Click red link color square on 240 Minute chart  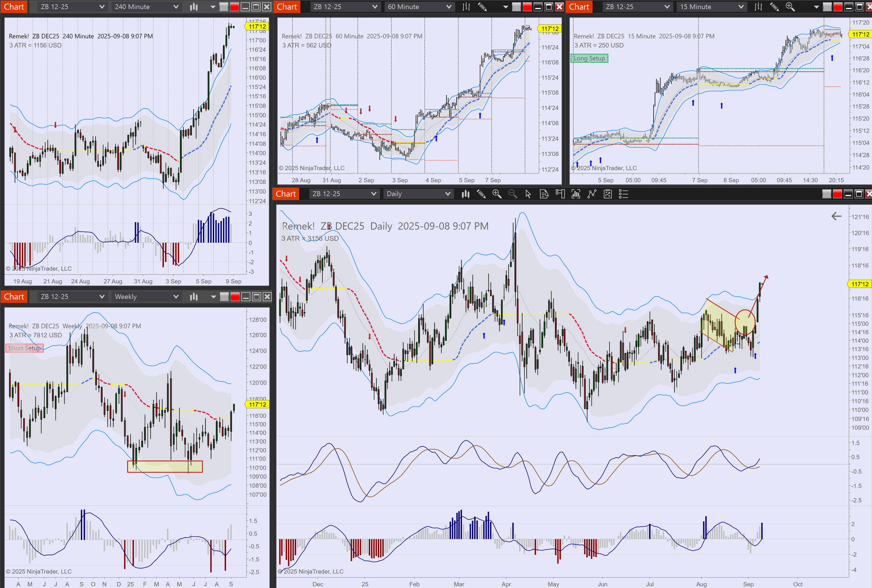234,7
